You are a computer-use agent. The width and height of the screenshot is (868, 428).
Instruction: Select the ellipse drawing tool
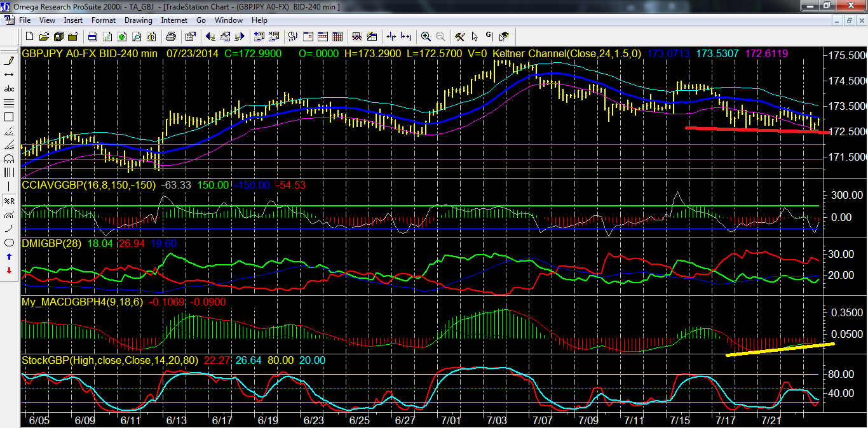[x=9, y=243]
